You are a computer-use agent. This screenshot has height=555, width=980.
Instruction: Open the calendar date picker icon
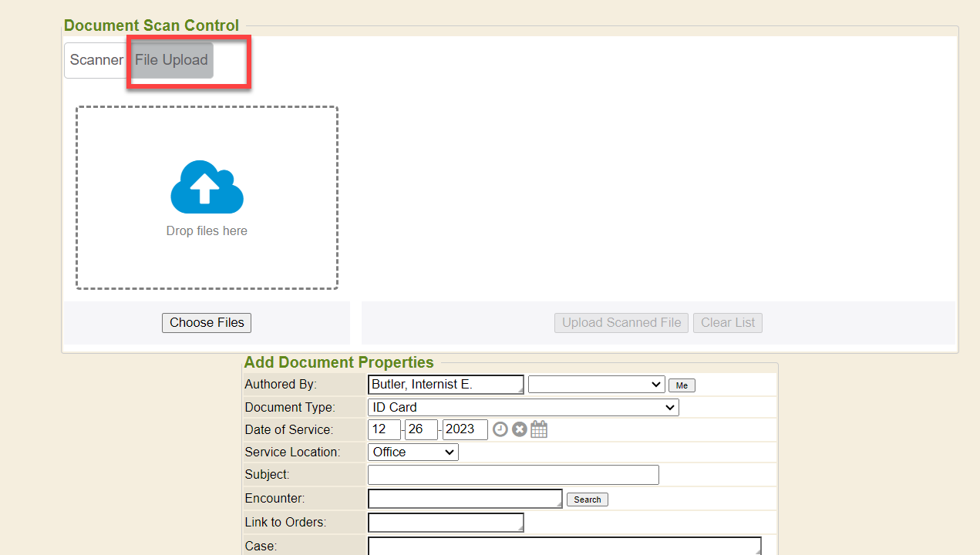click(x=539, y=429)
